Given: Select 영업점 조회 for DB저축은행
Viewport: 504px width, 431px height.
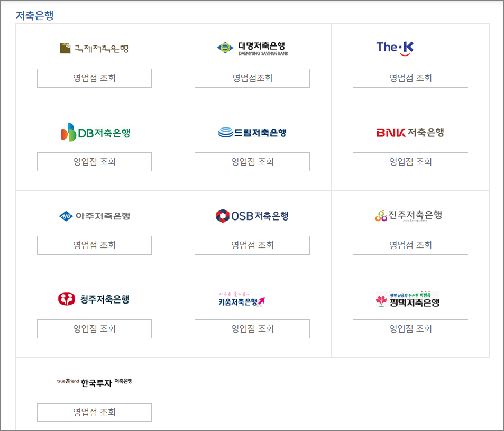Looking at the screenshot, I should 94,162.
